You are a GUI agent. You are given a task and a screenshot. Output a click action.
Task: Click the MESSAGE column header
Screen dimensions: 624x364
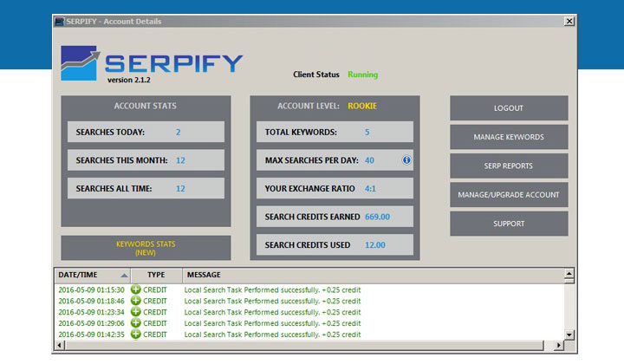(373, 275)
